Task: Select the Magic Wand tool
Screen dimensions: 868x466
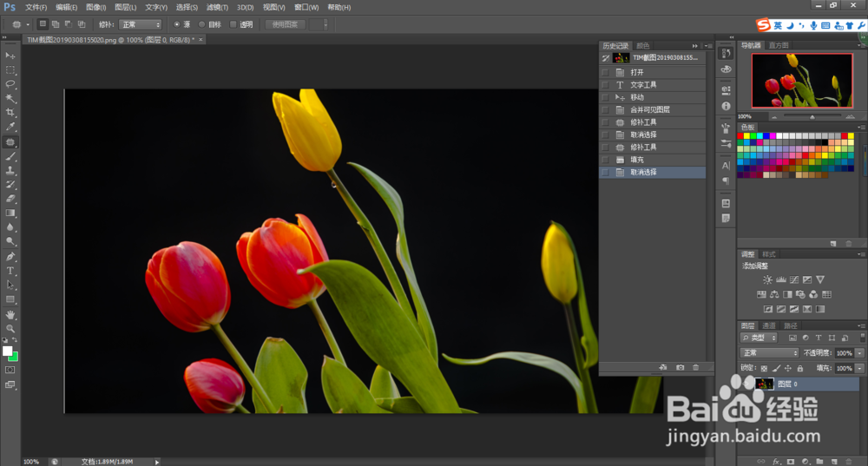Action: point(10,99)
